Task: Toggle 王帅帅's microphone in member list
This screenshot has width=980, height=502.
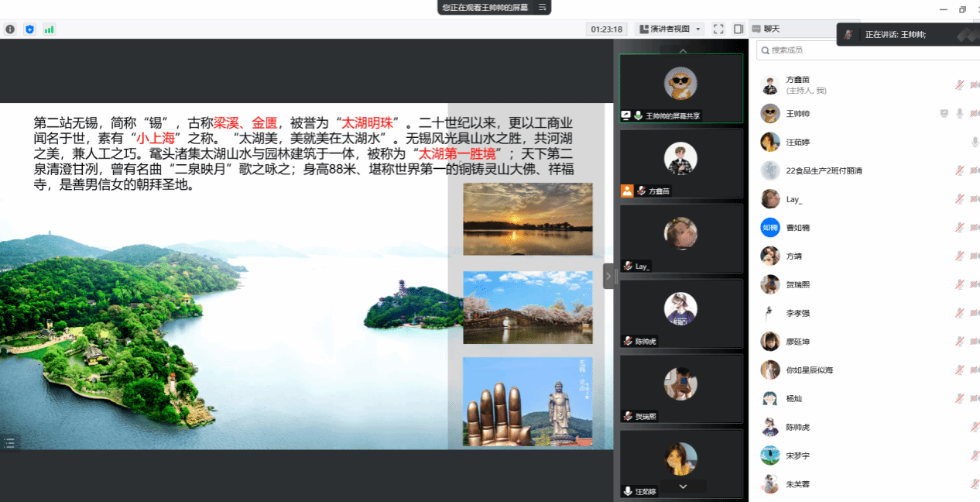Action: 960,114
